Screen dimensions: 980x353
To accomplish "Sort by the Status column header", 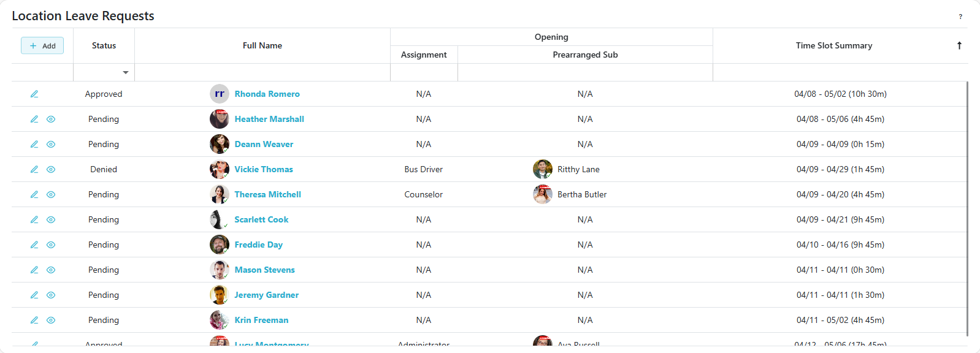I will pos(104,45).
